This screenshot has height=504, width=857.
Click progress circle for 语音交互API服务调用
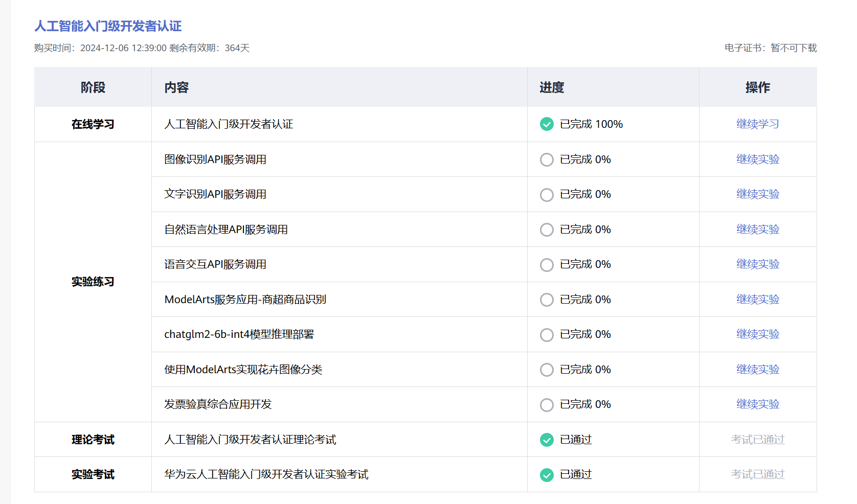(x=547, y=265)
